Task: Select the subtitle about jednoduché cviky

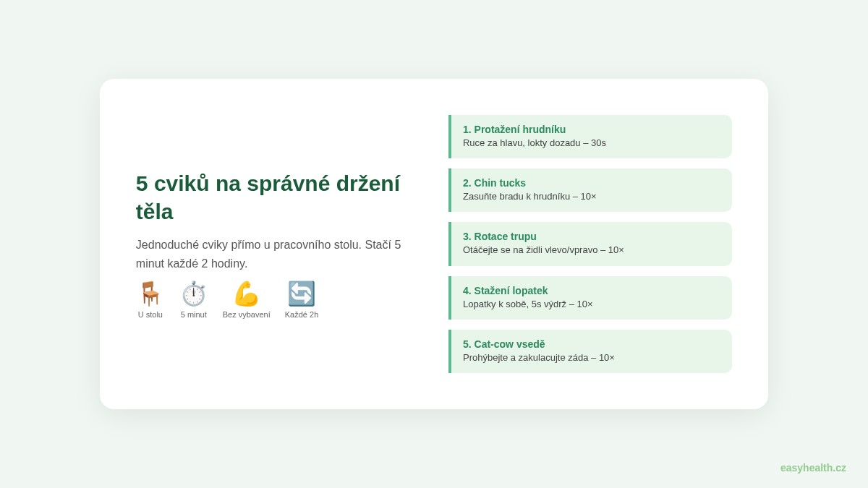Action: pyautogui.click(x=268, y=254)
